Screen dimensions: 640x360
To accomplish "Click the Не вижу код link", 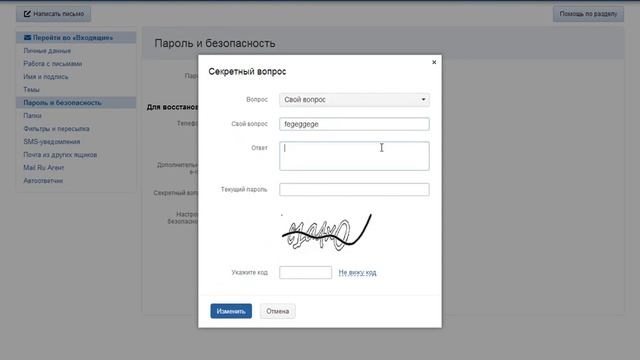I will coord(358,272).
